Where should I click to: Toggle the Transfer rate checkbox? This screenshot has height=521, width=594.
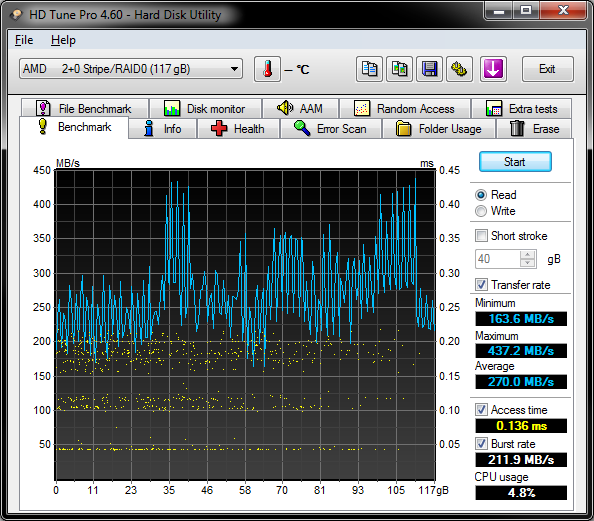[481, 285]
